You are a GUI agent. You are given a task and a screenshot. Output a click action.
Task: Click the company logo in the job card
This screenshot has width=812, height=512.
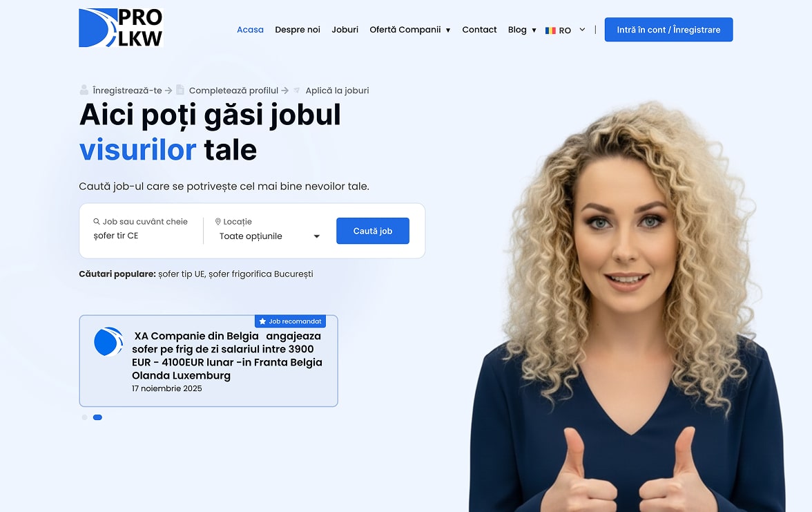pyautogui.click(x=108, y=341)
